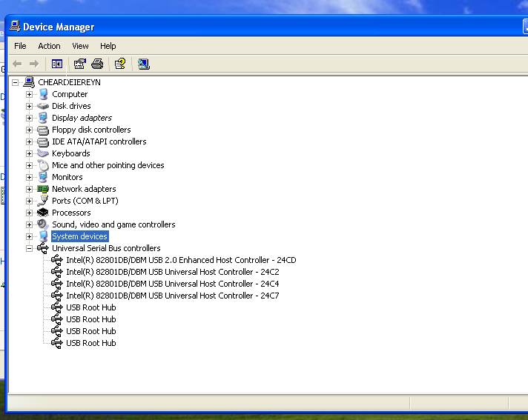Click the CHEARDEIEREYN computer icon

tap(29, 82)
